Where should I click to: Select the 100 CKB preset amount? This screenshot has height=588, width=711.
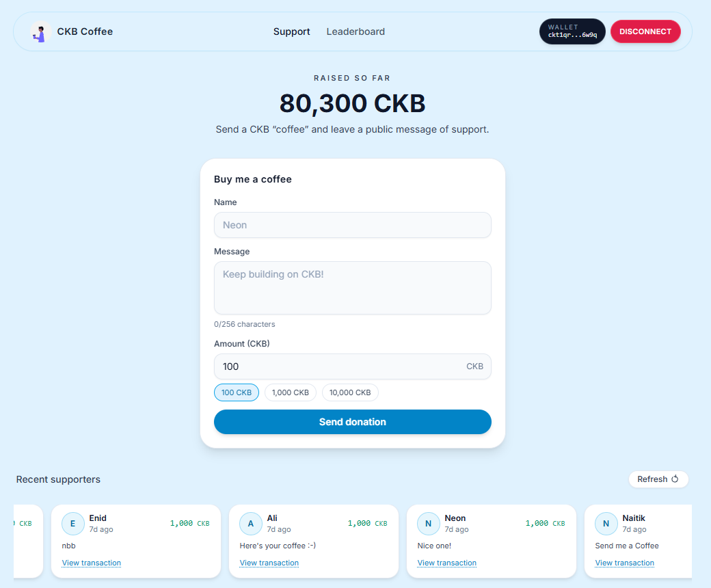(237, 392)
